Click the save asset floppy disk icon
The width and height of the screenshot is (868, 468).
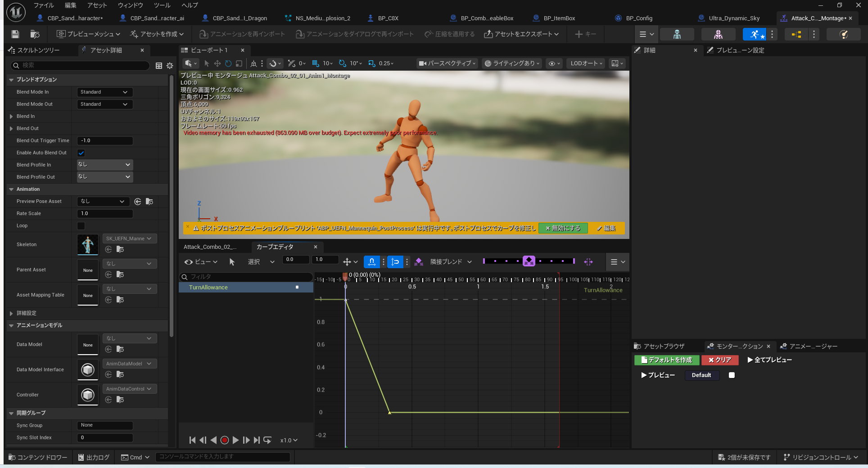coord(15,34)
